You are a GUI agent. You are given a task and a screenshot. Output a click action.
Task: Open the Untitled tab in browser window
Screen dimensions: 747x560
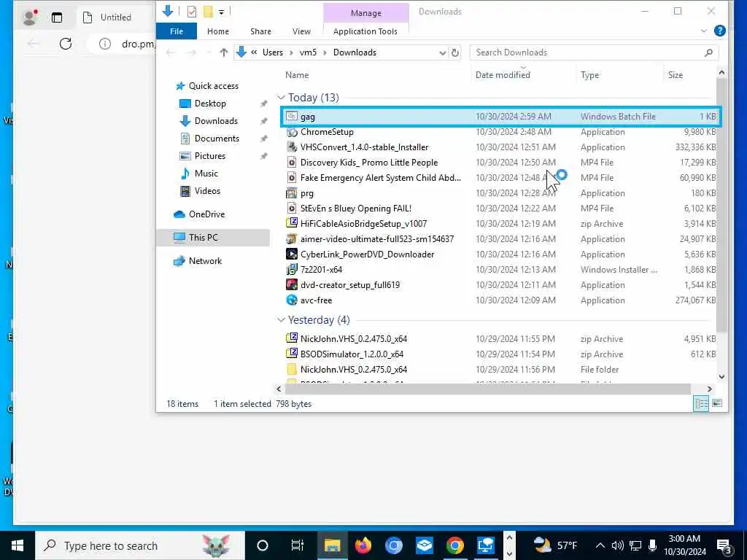click(x=116, y=17)
